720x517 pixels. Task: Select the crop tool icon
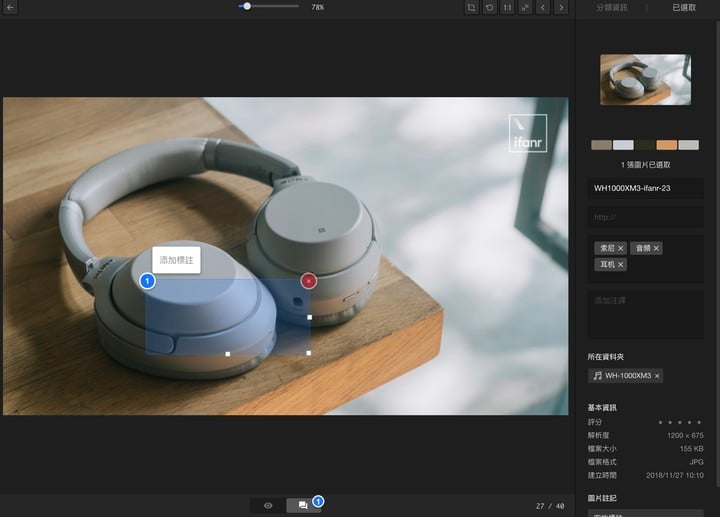(x=471, y=7)
